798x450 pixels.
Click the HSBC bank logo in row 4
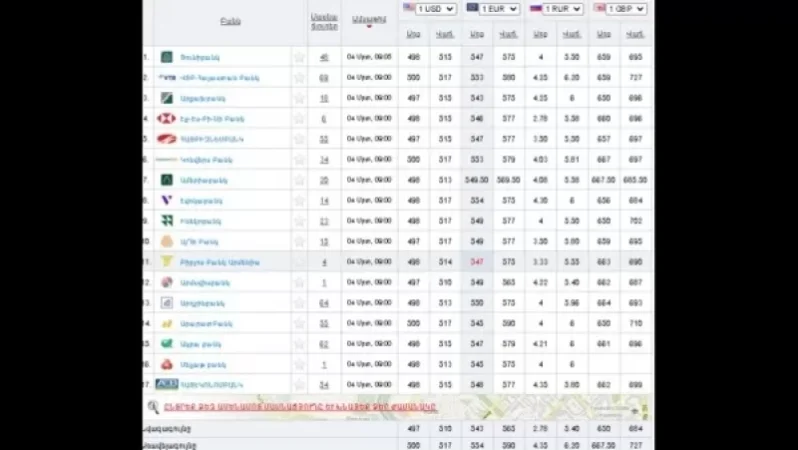pos(166,118)
